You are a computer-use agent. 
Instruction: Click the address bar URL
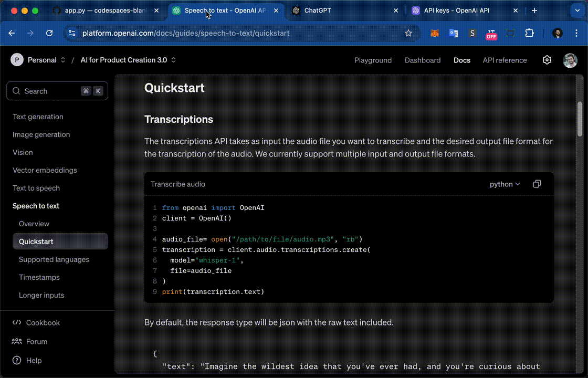click(x=186, y=33)
